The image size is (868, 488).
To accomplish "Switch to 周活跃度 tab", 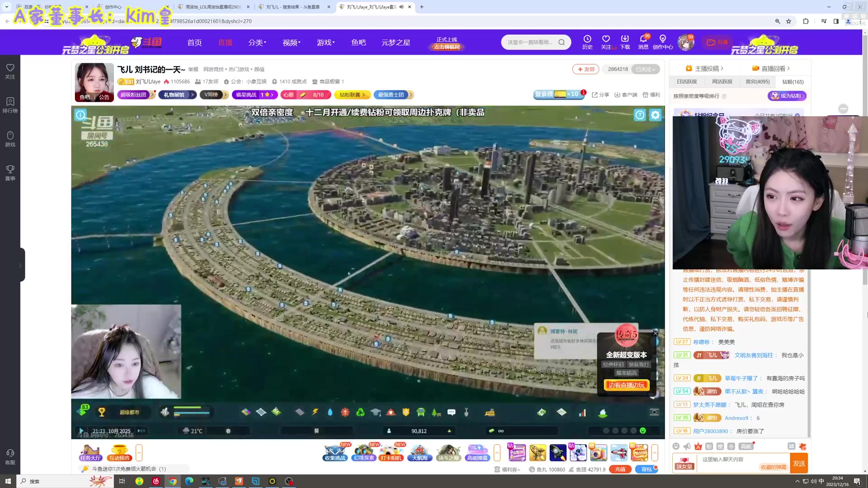I will pyautogui.click(x=722, y=82).
